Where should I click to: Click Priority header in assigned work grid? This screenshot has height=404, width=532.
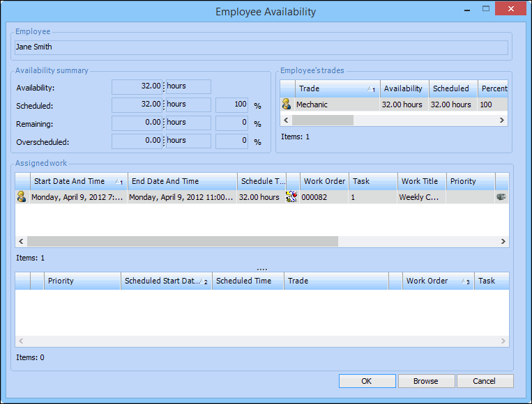pos(471,181)
